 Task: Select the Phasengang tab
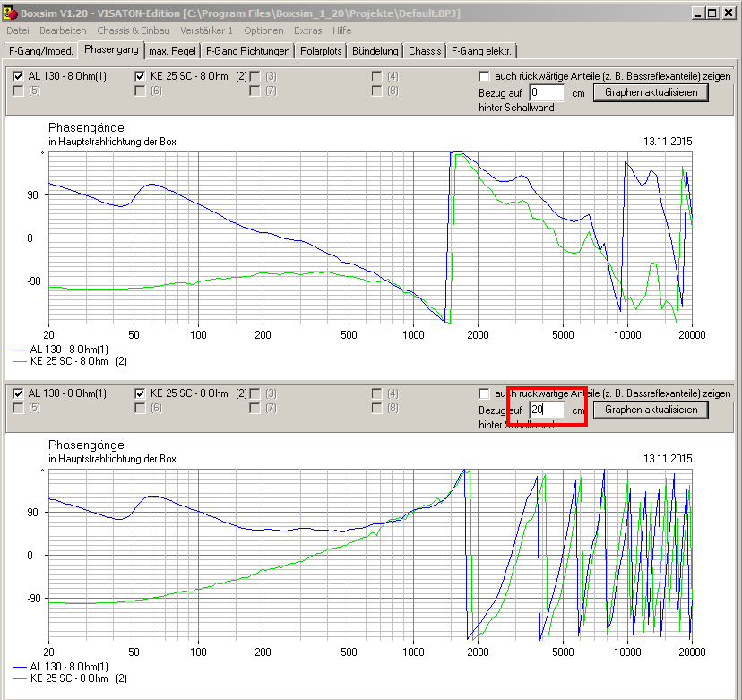point(111,49)
